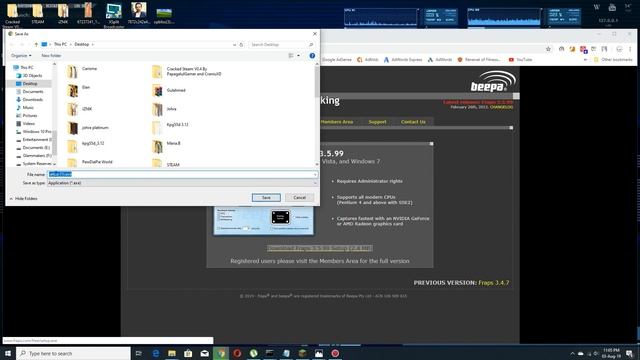Open the change view options dropdown arrow
Screen dimensions: 640x360
(x=298, y=56)
